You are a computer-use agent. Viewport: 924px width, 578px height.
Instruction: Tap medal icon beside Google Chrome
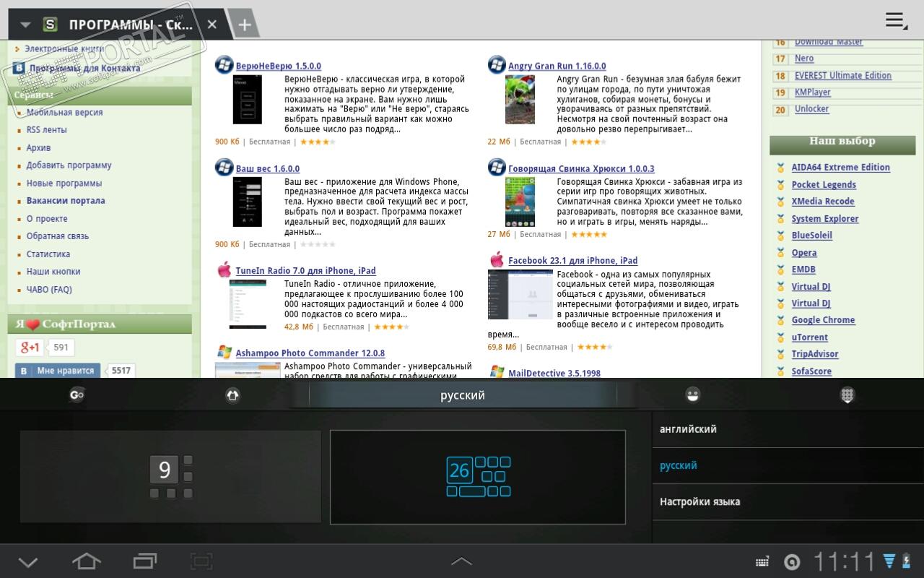(x=780, y=320)
